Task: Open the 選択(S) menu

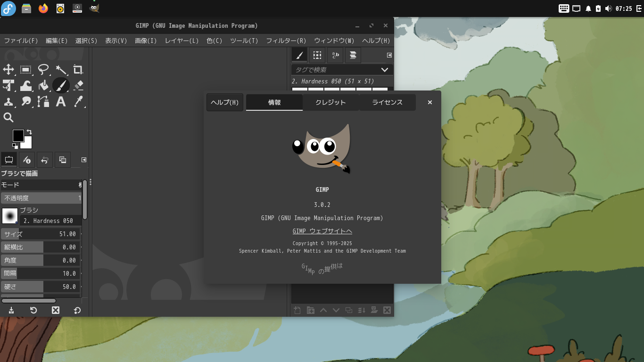Action: [86, 41]
